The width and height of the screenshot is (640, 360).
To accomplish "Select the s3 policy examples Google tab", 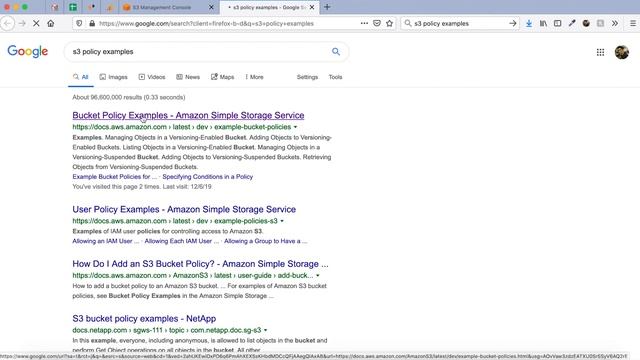I will [269, 7].
